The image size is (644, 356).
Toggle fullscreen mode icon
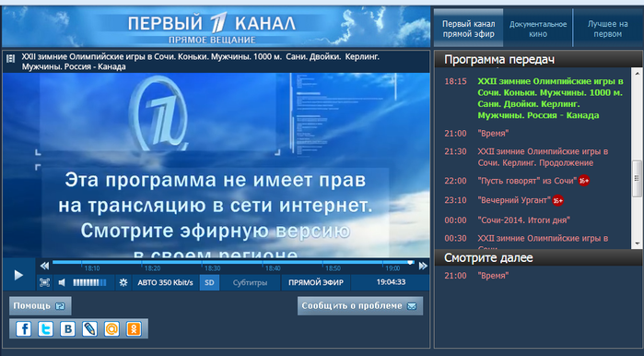tap(44, 282)
